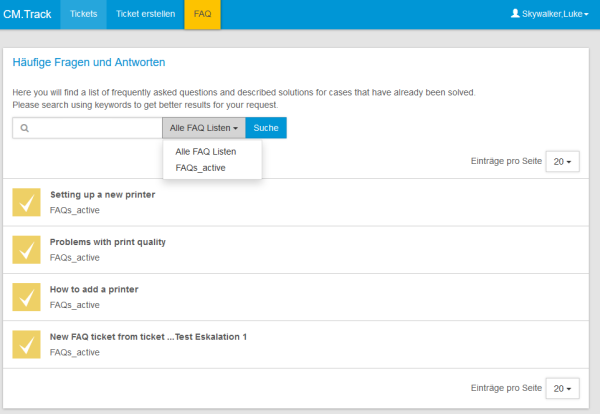Click checkmark icon for Problems with print quality

pos(26,250)
